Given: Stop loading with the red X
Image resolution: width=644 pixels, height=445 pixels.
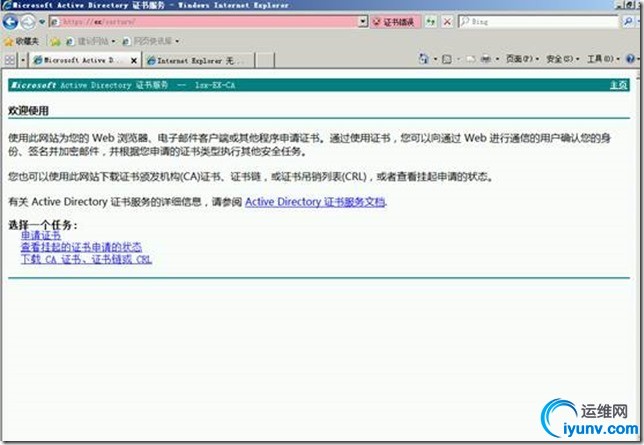Looking at the screenshot, I should pyautogui.click(x=447, y=21).
